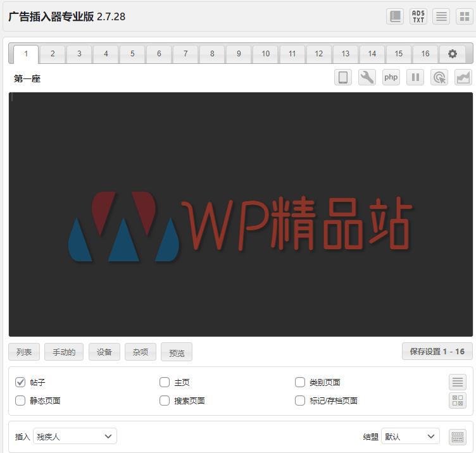Toggle the 帖子 checkbox
476x453 pixels.
tap(20, 382)
